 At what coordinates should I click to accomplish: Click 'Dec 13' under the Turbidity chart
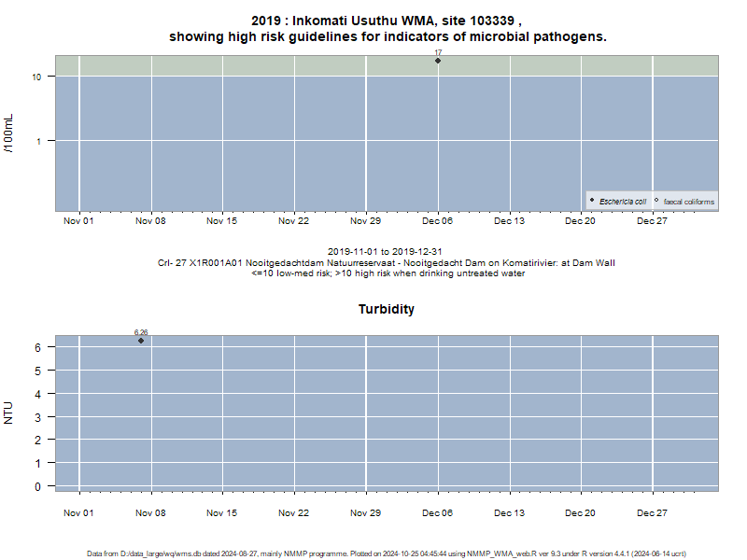point(509,512)
